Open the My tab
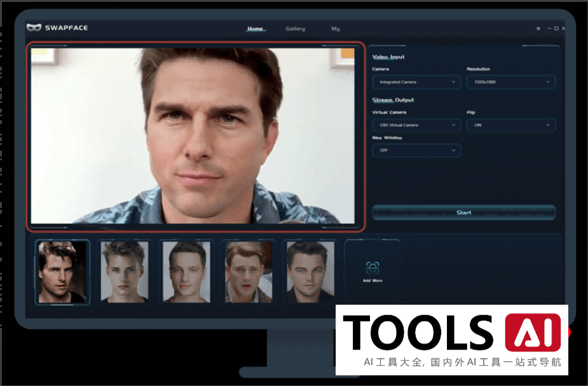Image resolution: width=588 pixels, height=386 pixels. click(x=335, y=29)
